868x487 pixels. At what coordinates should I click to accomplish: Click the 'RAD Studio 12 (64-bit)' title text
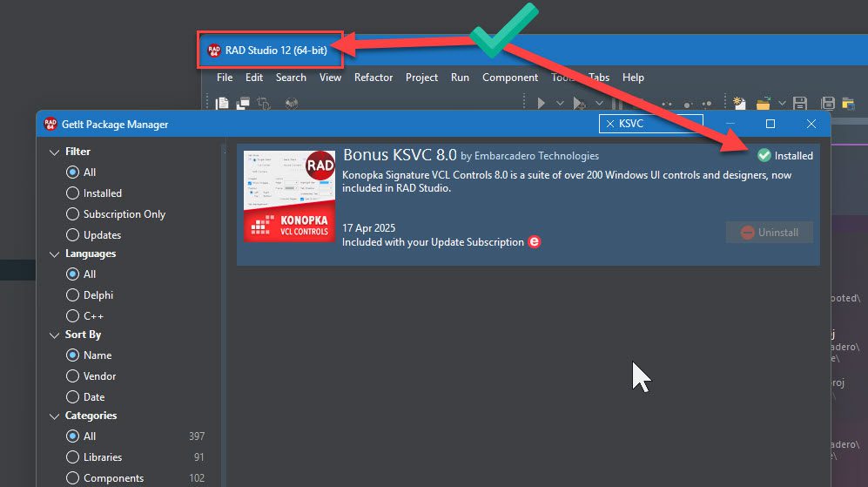[276, 51]
